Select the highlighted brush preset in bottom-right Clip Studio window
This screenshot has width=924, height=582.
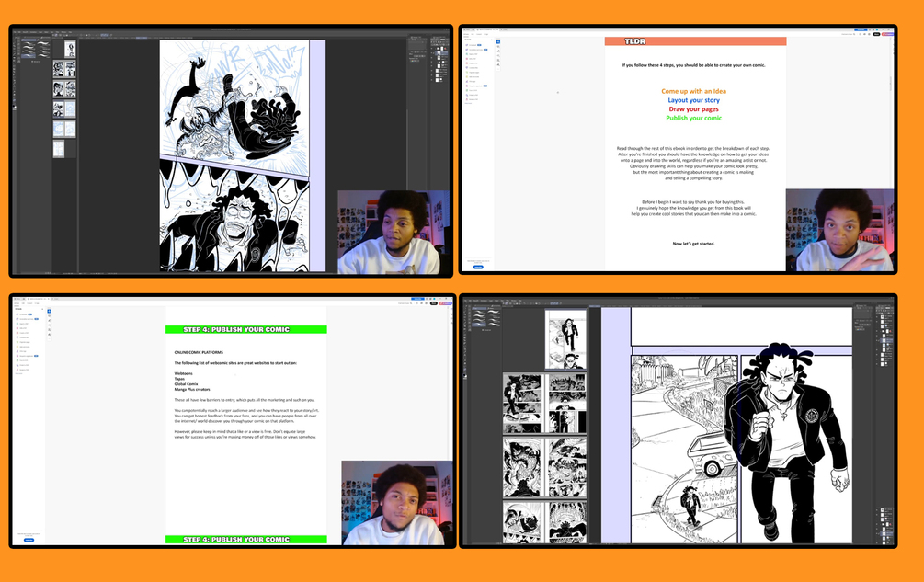pyautogui.click(x=479, y=324)
